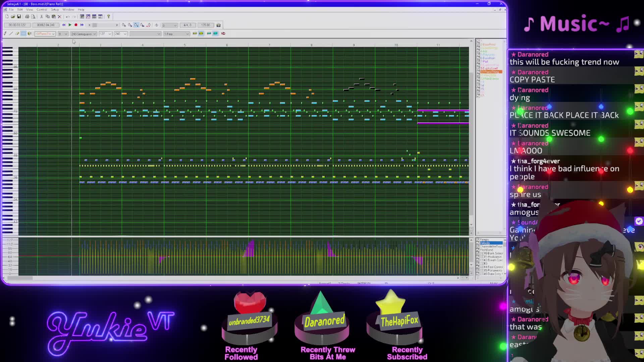This screenshot has height=362, width=644.
Task: Show the piano roll window
Action: [88, 16]
